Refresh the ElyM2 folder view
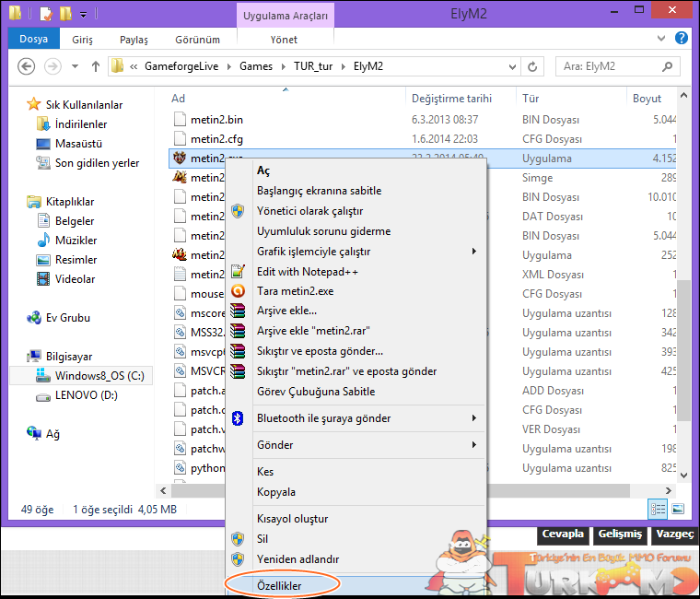 pos(532,67)
